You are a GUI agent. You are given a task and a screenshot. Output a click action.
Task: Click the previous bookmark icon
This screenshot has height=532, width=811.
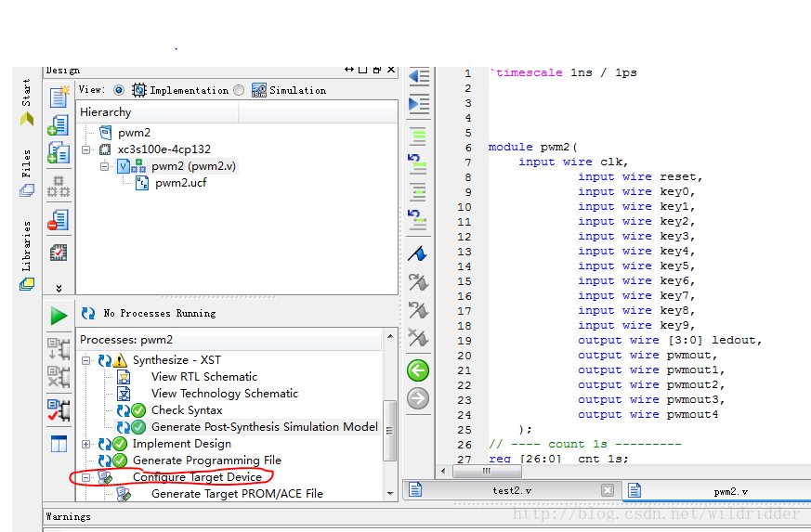tap(418, 310)
